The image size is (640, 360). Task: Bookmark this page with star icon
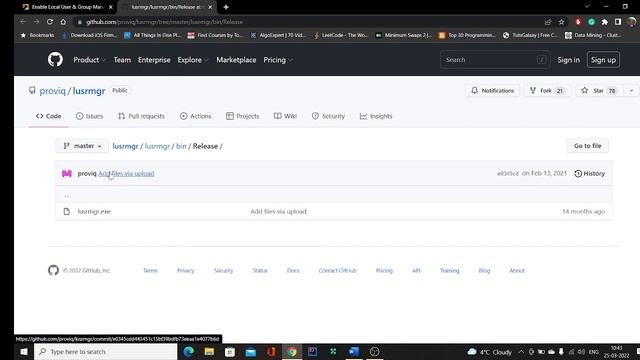point(561,22)
